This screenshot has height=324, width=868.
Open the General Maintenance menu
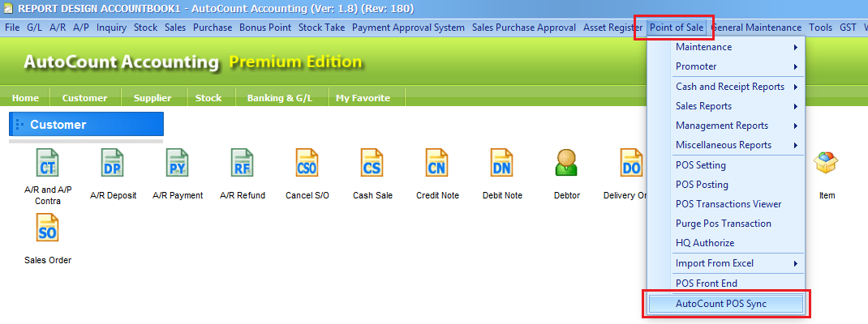click(x=756, y=28)
